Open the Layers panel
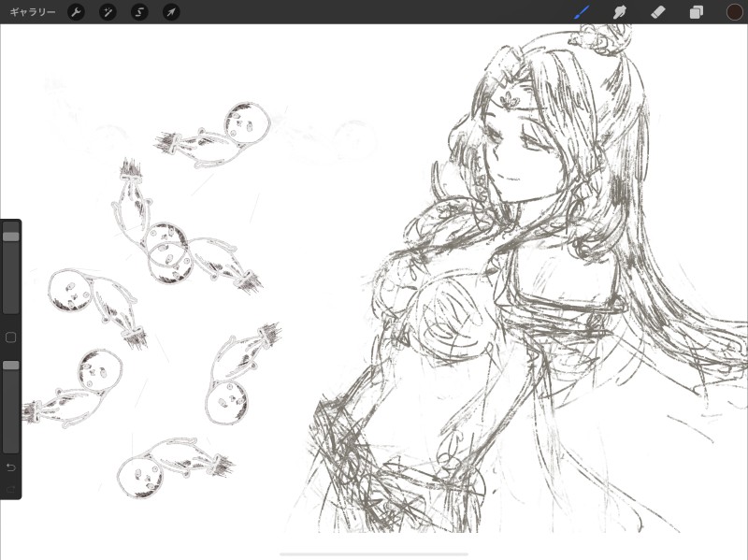Screen dimensions: 748x560 [x=696, y=12]
